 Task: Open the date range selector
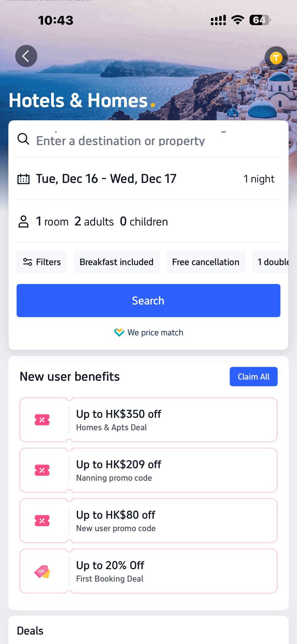106,179
